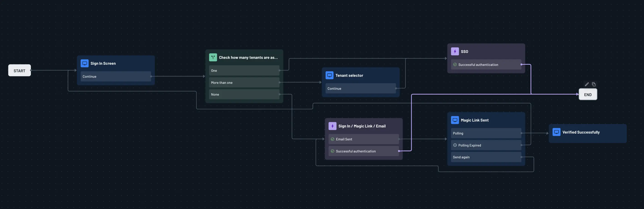This screenshot has height=209, width=644.
Task: Click the monitor icon on Verified Successfully node
Action: pos(556,132)
